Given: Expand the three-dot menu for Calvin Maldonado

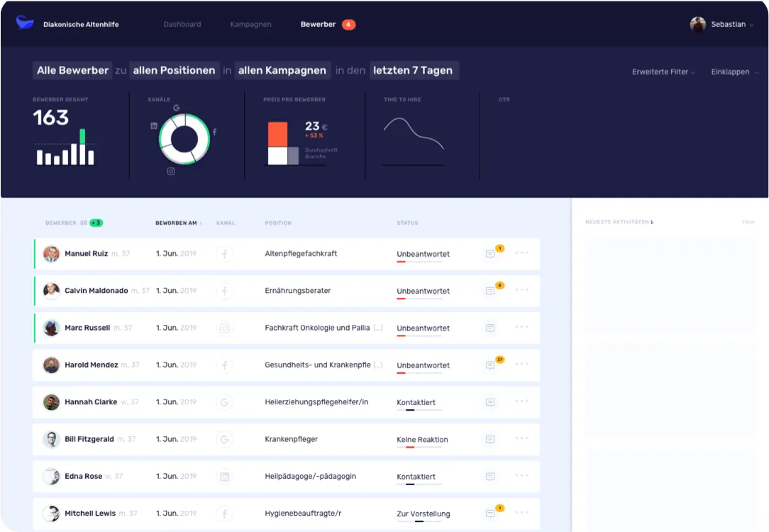Looking at the screenshot, I should pyautogui.click(x=521, y=290).
